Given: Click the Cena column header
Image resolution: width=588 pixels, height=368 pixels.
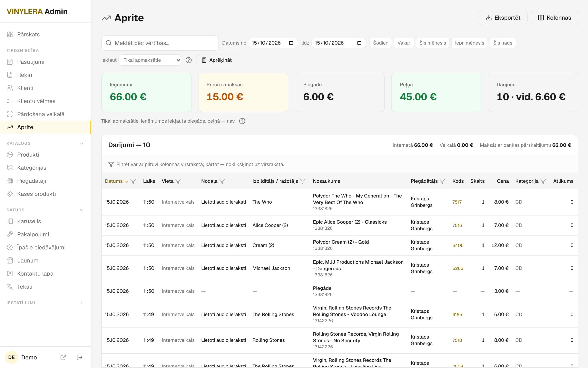Looking at the screenshot, I should coord(502,181).
